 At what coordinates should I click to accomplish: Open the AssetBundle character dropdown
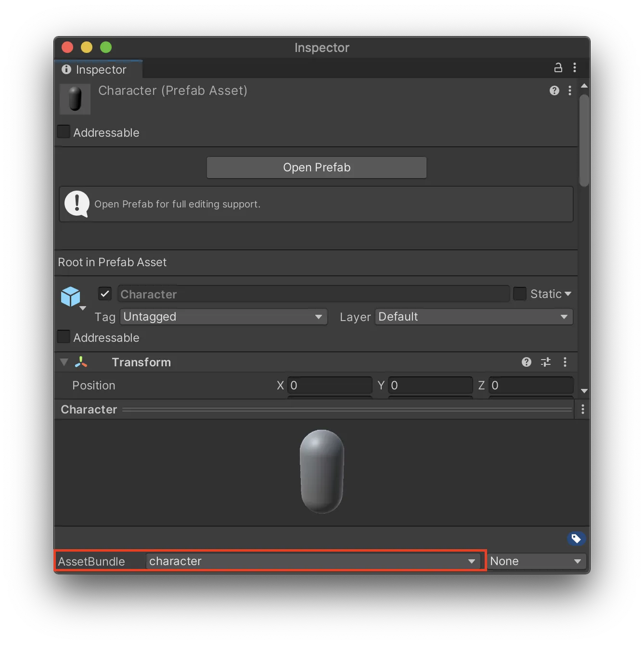313,561
